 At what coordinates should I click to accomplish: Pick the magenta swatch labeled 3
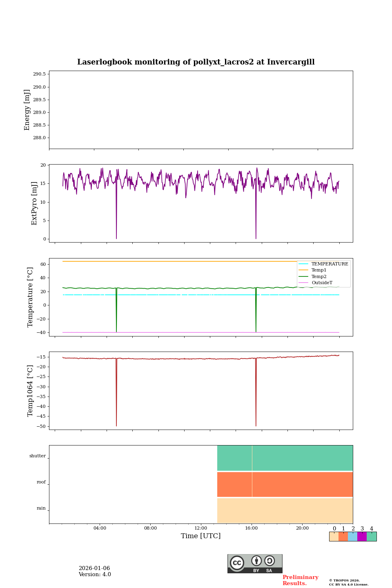tap(362, 537)
